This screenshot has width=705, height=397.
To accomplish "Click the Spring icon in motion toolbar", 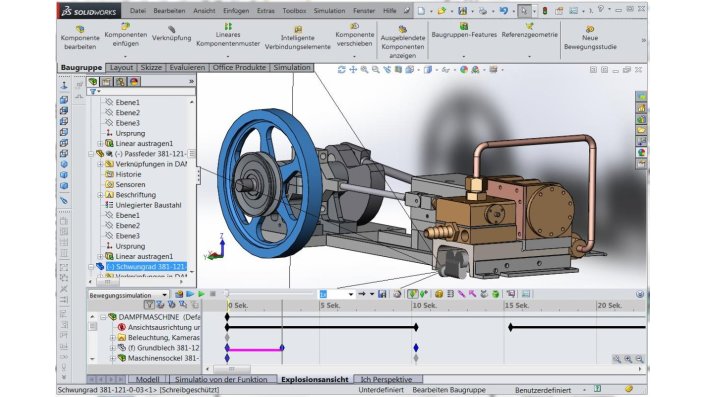I will click(x=450, y=294).
